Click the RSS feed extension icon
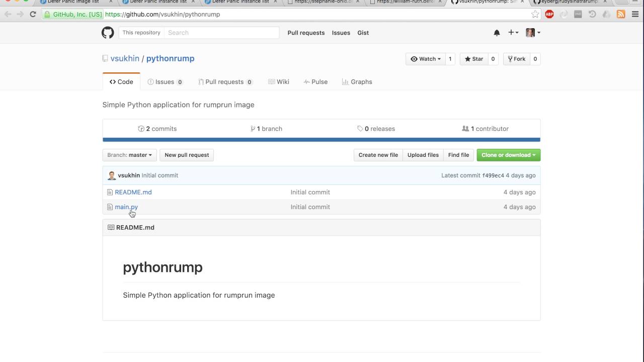This screenshot has width=644, height=362. 621,14
